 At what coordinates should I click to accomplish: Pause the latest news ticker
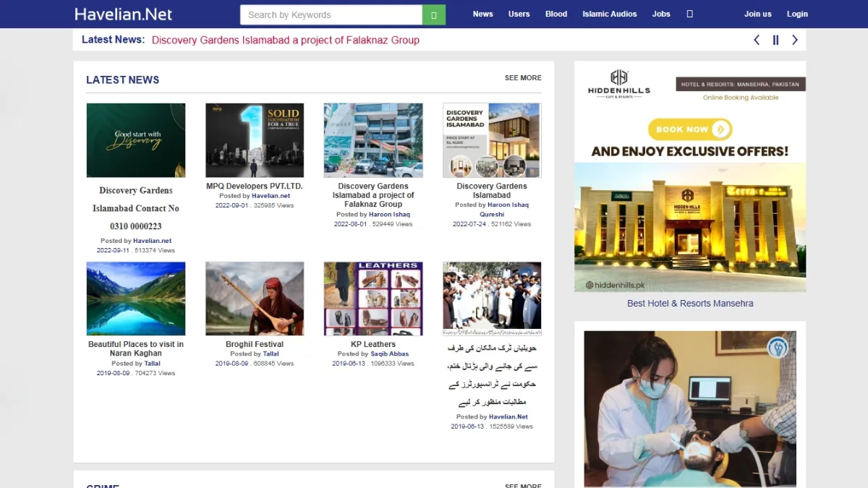775,40
